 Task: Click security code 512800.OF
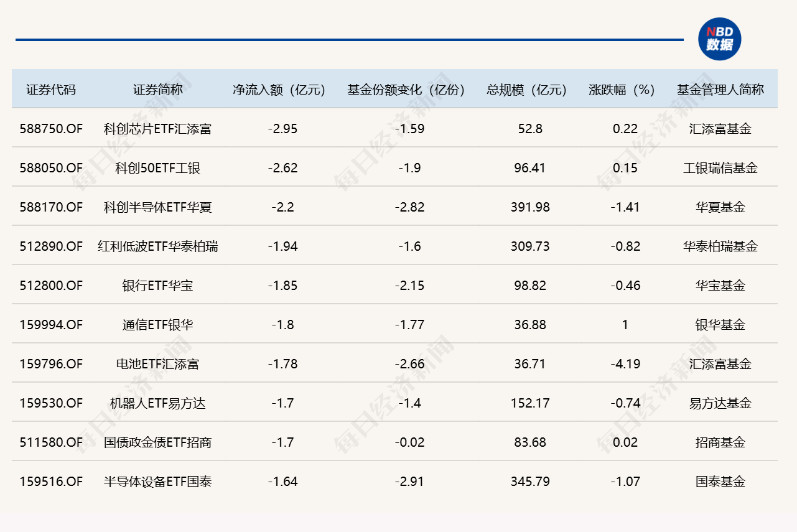[x=51, y=286]
